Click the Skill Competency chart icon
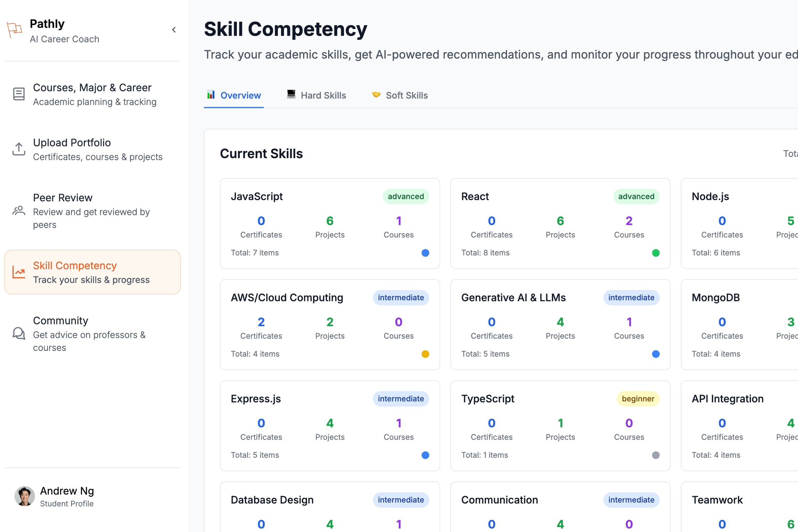The height and width of the screenshot is (532, 798). 19,272
